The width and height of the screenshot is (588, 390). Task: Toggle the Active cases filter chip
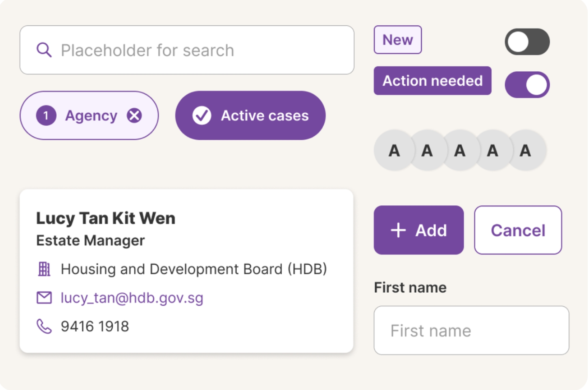click(250, 116)
